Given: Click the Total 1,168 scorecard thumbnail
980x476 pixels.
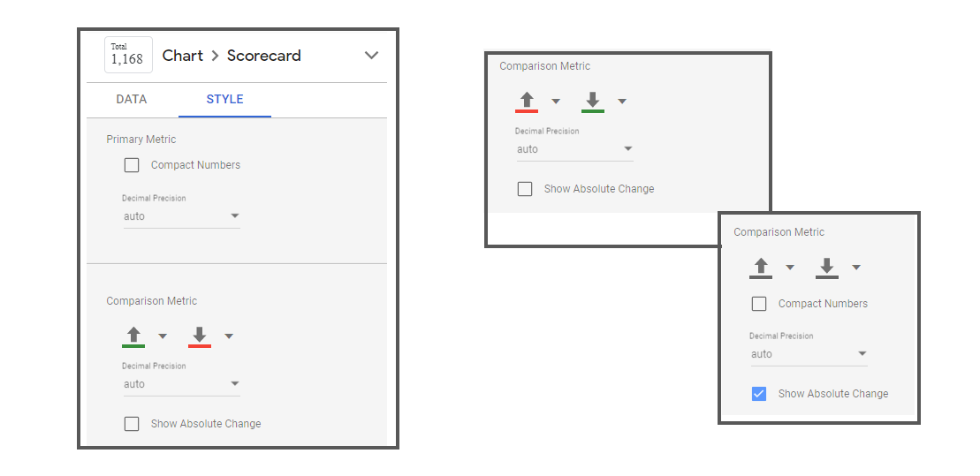Looking at the screenshot, I should [128, 55].
